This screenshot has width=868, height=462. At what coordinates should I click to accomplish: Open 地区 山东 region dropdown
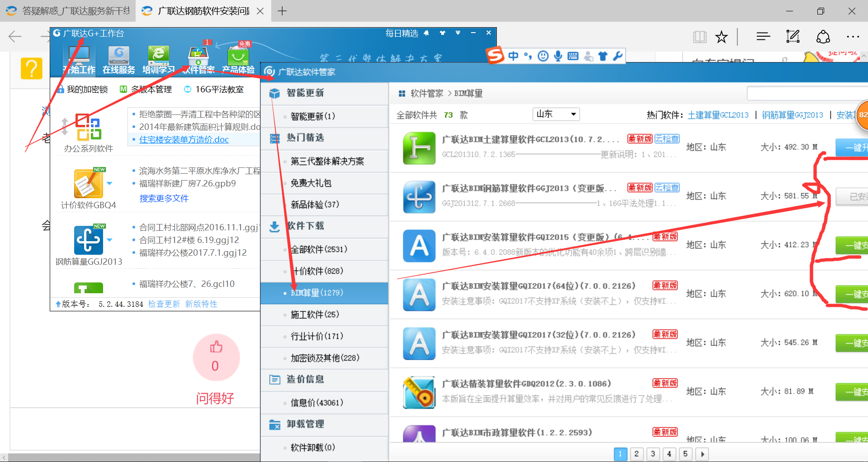556,114
